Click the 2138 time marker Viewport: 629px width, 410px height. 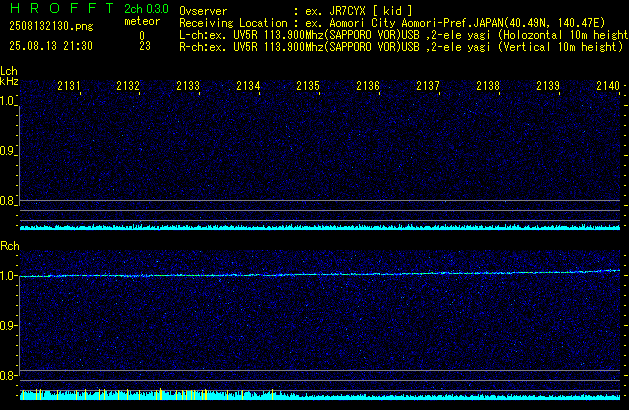488,85
